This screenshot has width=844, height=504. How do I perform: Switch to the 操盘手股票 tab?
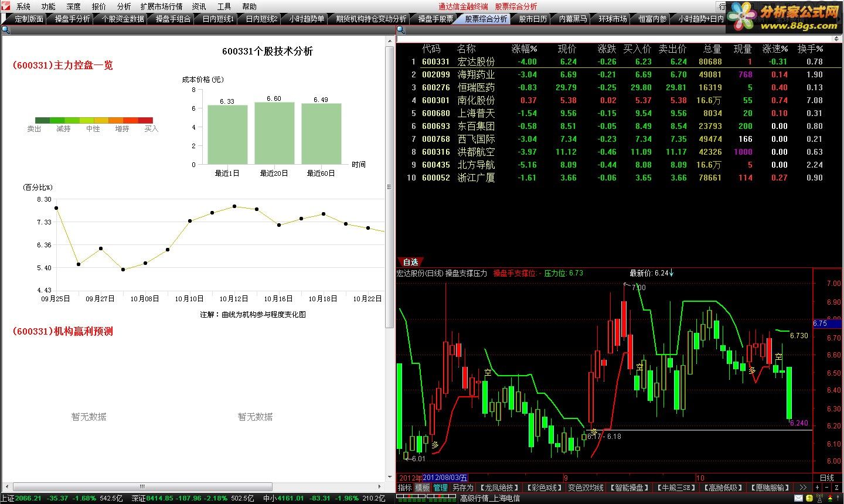[435, 19]
